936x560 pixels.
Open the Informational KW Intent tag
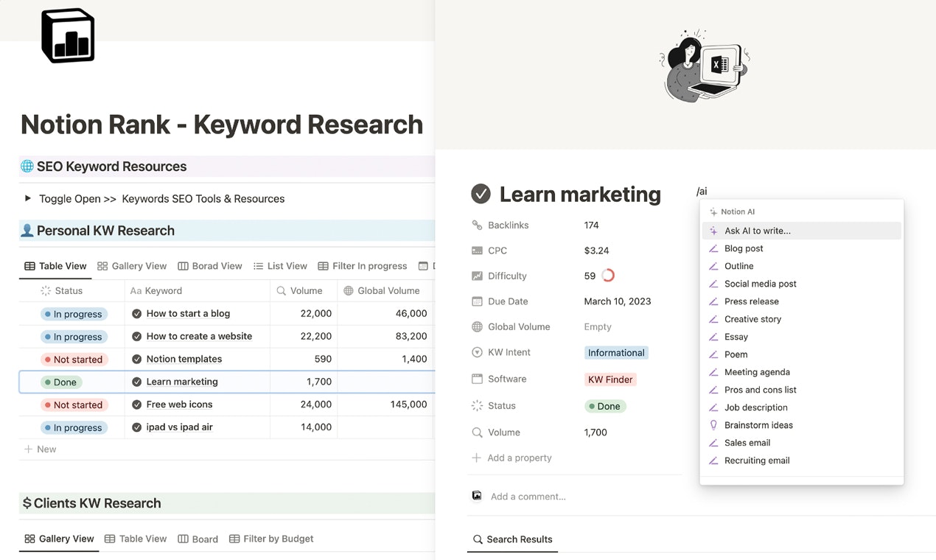coord(616,353)
